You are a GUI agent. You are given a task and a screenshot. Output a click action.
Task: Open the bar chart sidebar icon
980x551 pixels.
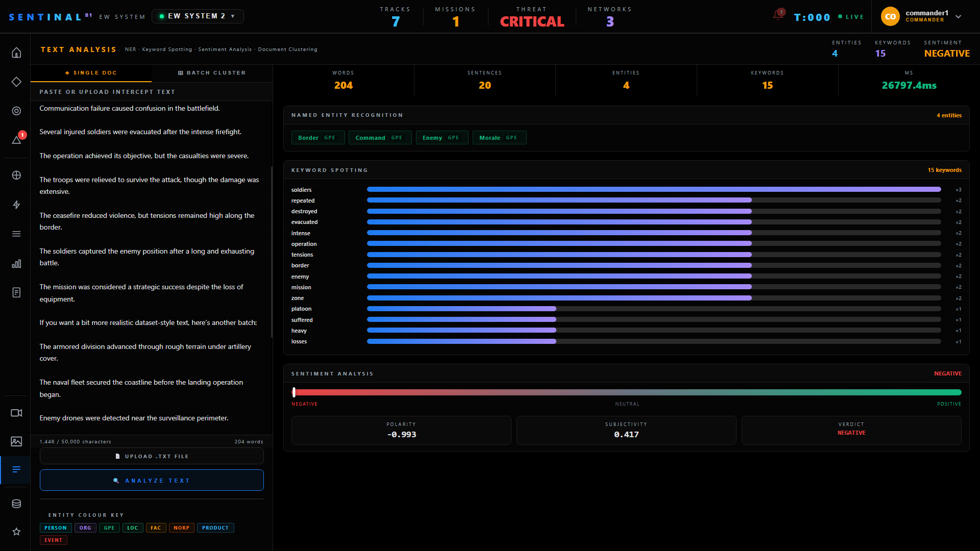16,263
